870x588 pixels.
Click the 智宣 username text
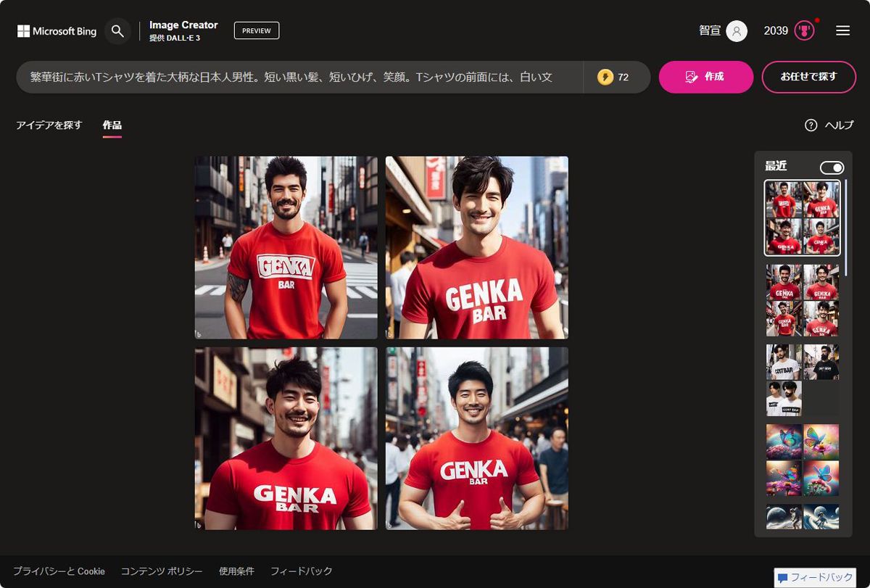[x=710, y=31]
